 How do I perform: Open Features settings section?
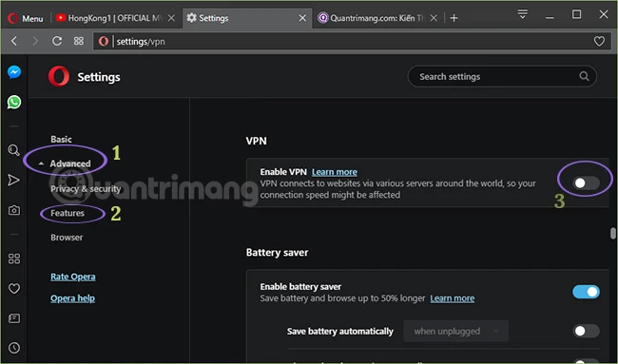click(x=68, y=213)
